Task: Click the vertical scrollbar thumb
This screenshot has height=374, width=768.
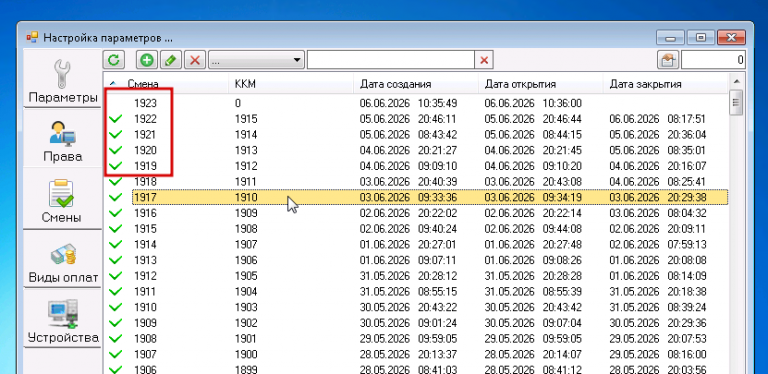Action: coord(737,103)
